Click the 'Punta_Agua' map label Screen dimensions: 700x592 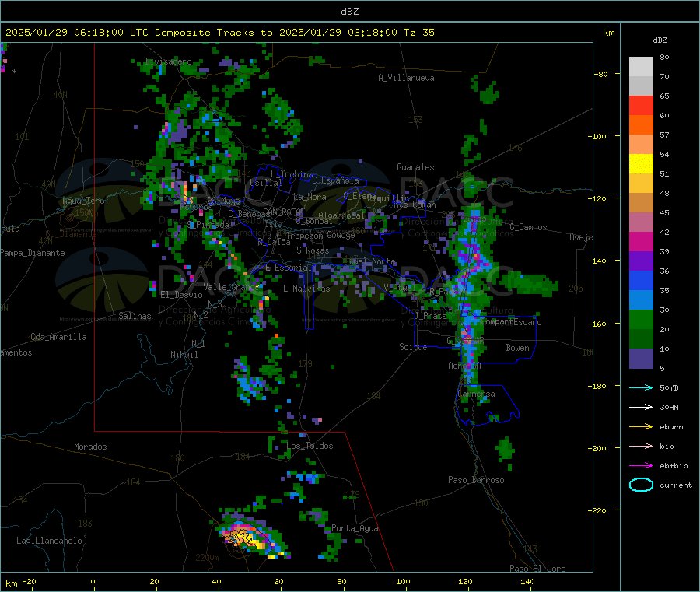click(x=355, y=528)
